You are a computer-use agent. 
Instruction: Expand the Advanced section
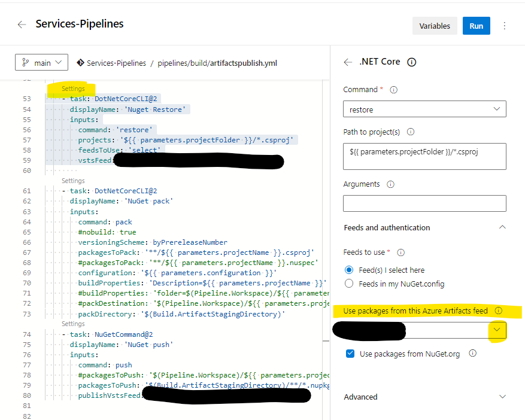coord(502,397)
